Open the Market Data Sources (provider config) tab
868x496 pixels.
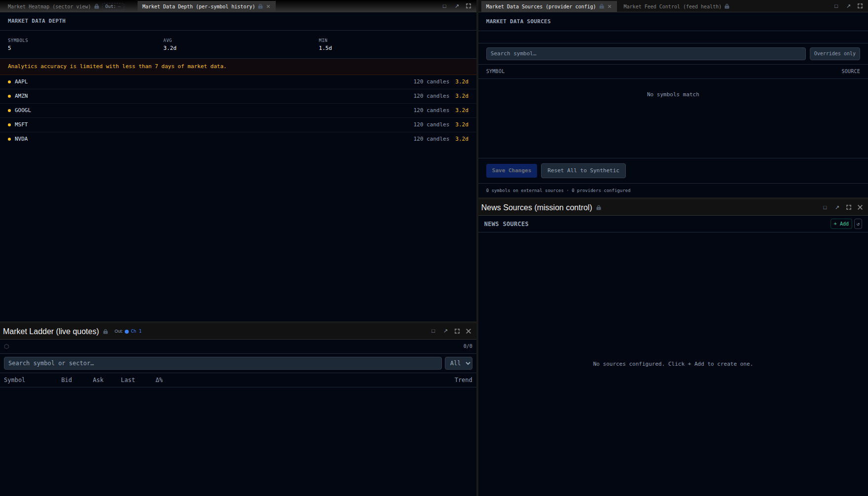(x=541, y=6)
